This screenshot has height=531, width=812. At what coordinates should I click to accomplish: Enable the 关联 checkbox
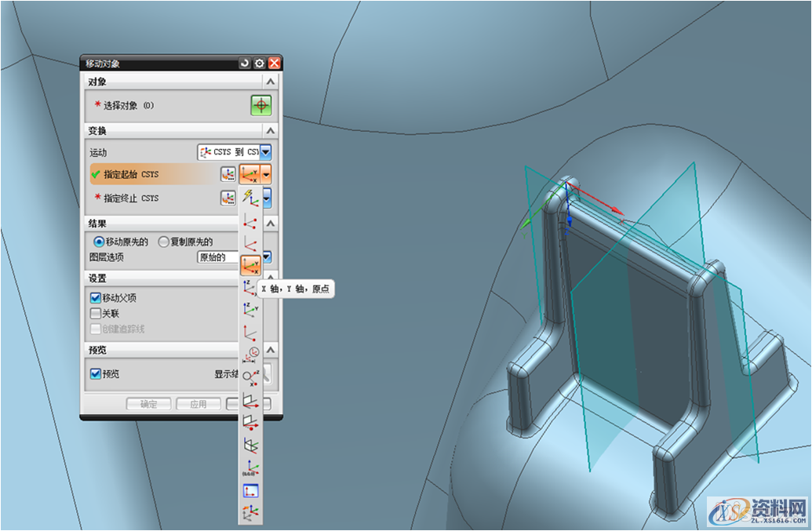tap(96, 313)
